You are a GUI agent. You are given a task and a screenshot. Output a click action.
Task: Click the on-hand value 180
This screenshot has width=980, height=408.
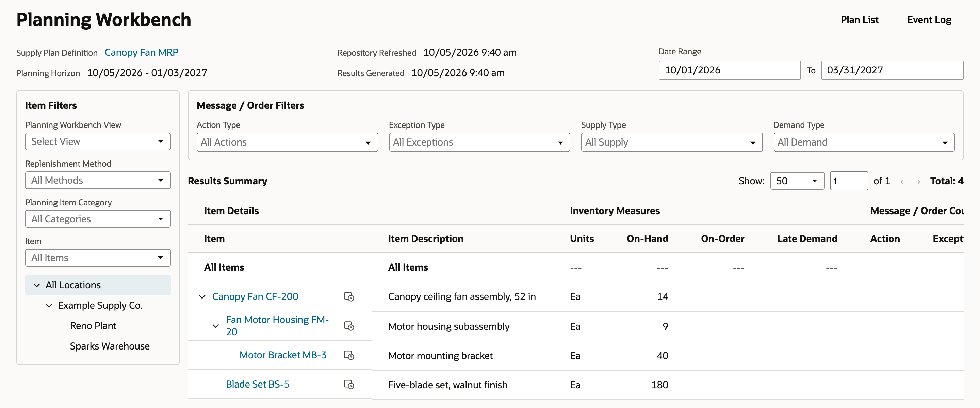660,385
